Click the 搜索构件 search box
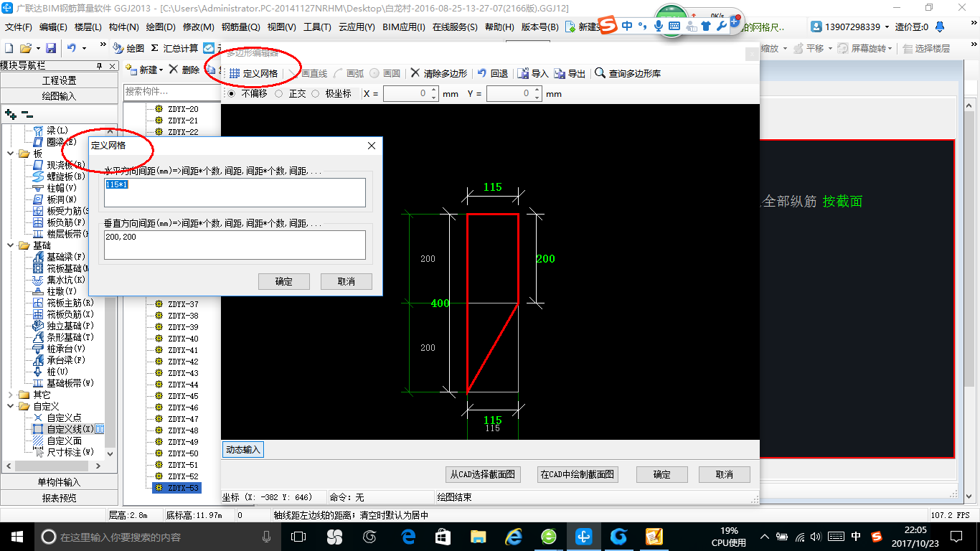980x551 pixels. (172, 92)
